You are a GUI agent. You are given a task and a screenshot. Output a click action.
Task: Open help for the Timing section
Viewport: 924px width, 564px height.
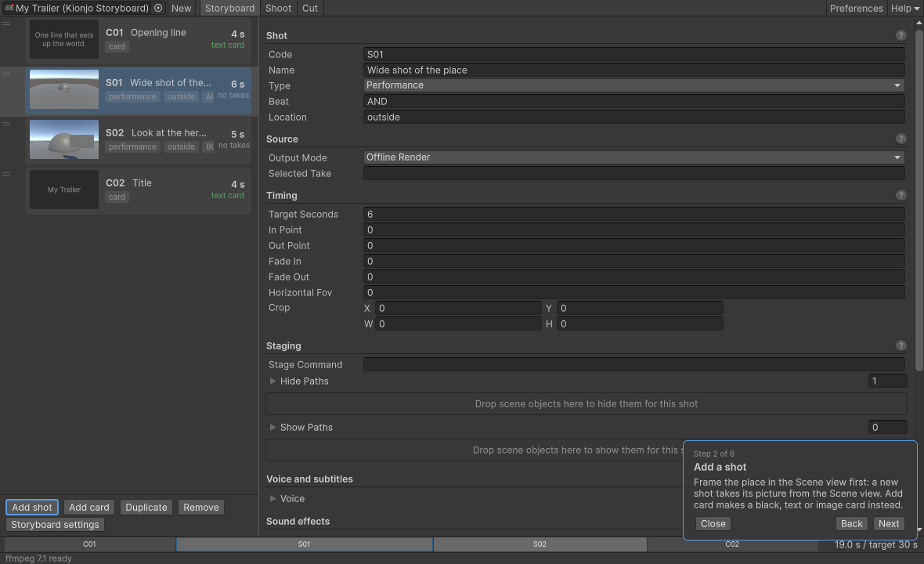pos(901,195)
